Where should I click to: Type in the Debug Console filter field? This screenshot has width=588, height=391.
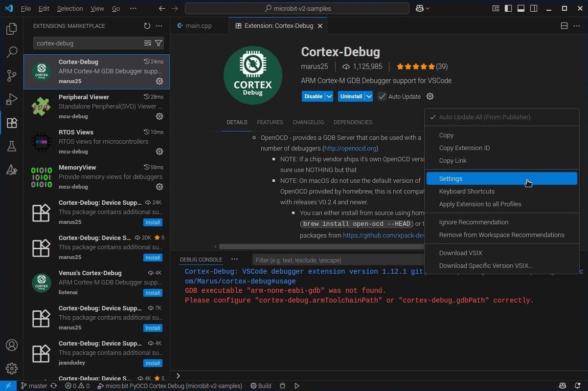pos(338,260)
